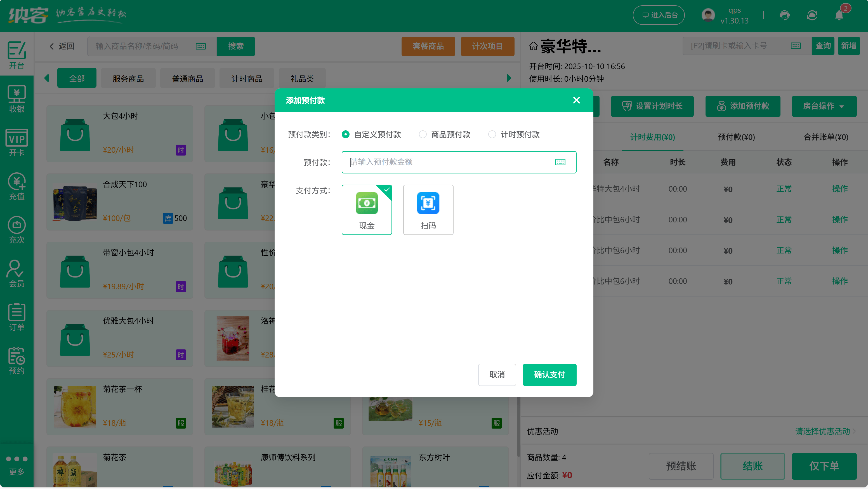
Task: Open the 充值 function from sidebar
Action: (16, 187)
